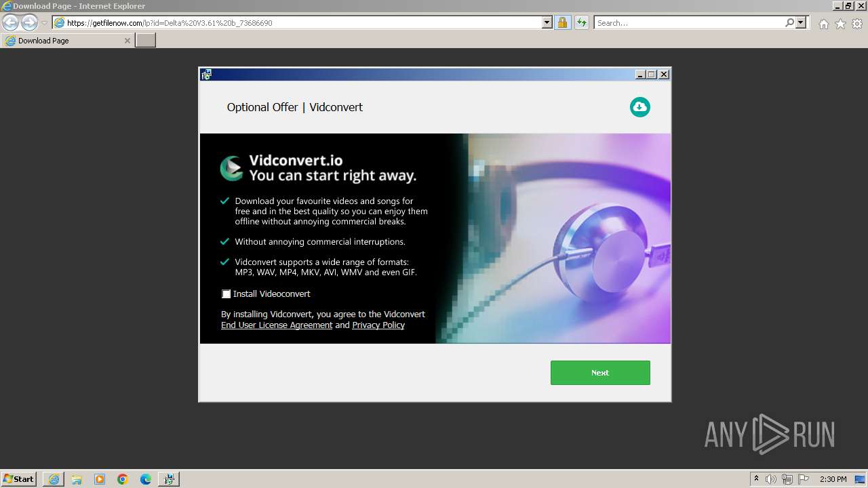Open the End User License Agreement link
Viewport: 868px width, 488px height.
[277, 325]
